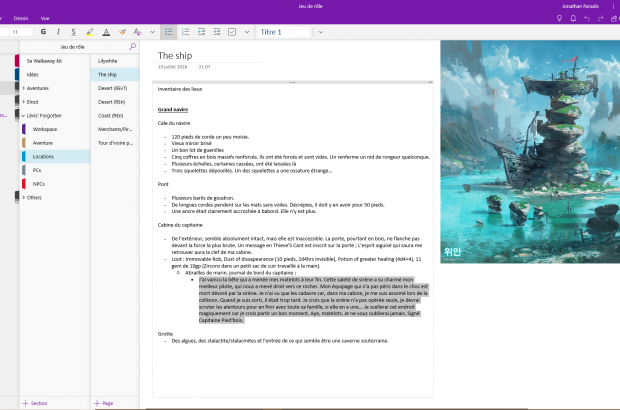Open the Dessin tab
Screen dimensions: 620x410
21,18
